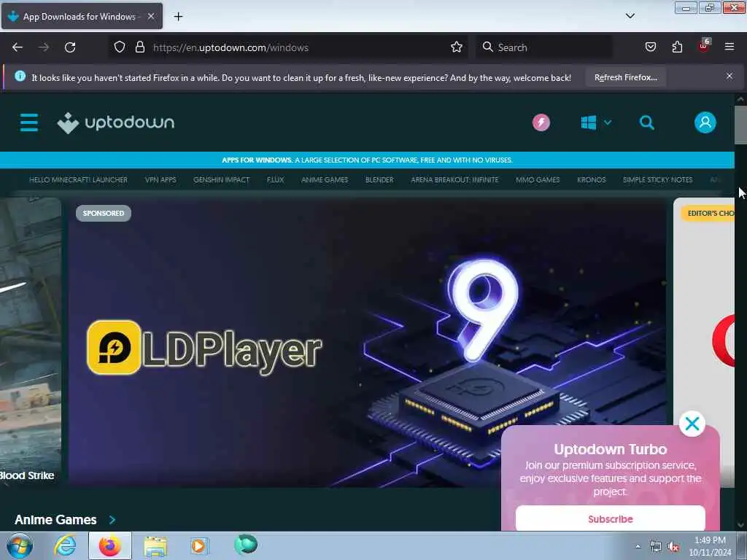Click the site security padlock icon
Screen dimensions: 747x560
(x=139, y=47)
